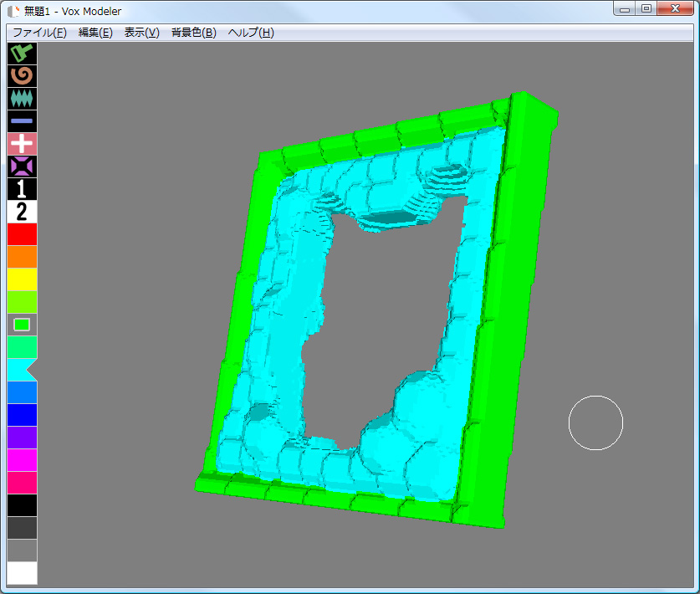Open the 表示(V) menu
700x594 pixels.
point(142,33)
